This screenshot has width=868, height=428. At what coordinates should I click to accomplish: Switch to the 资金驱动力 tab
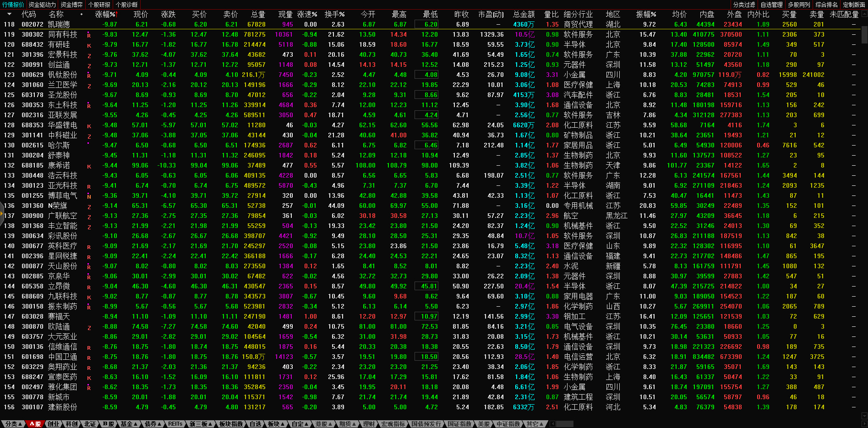(x=42, y=5)
